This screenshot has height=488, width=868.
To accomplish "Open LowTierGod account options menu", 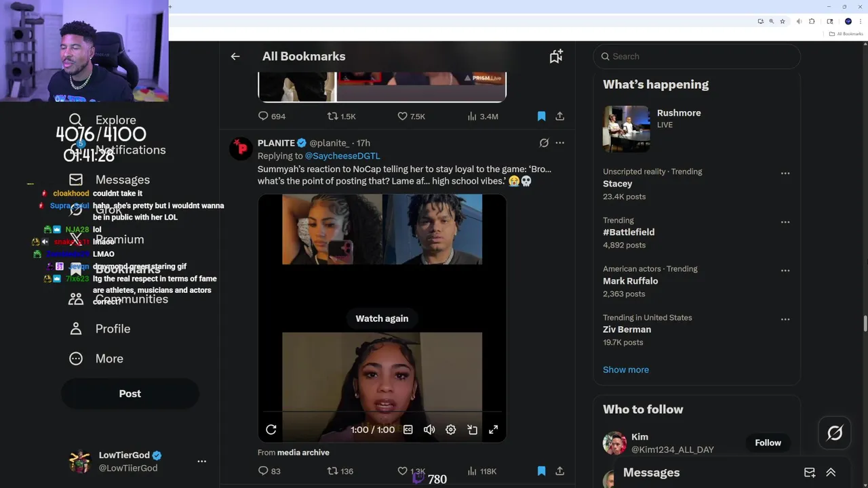I will click(201, 461).
